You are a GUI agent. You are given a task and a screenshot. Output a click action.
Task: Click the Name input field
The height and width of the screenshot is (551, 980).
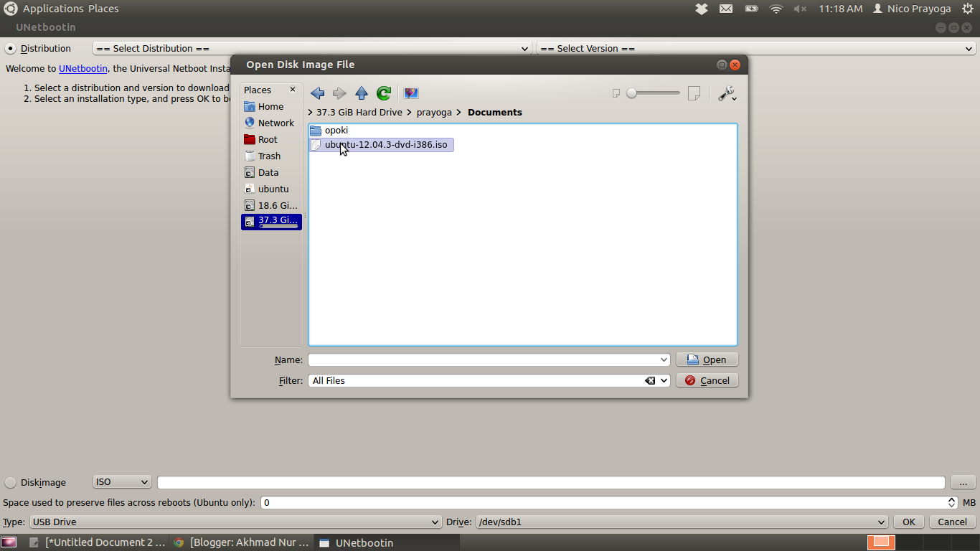click(484, 359)
